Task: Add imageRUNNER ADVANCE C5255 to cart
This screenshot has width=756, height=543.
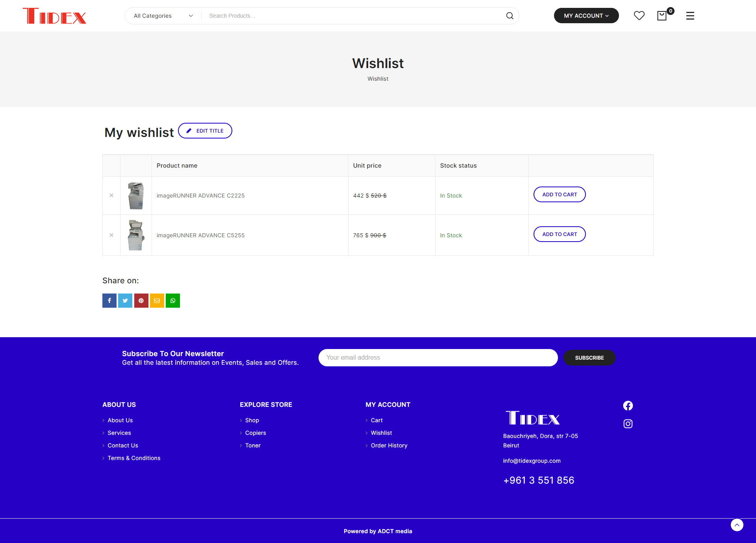Action: coord(559,234)
